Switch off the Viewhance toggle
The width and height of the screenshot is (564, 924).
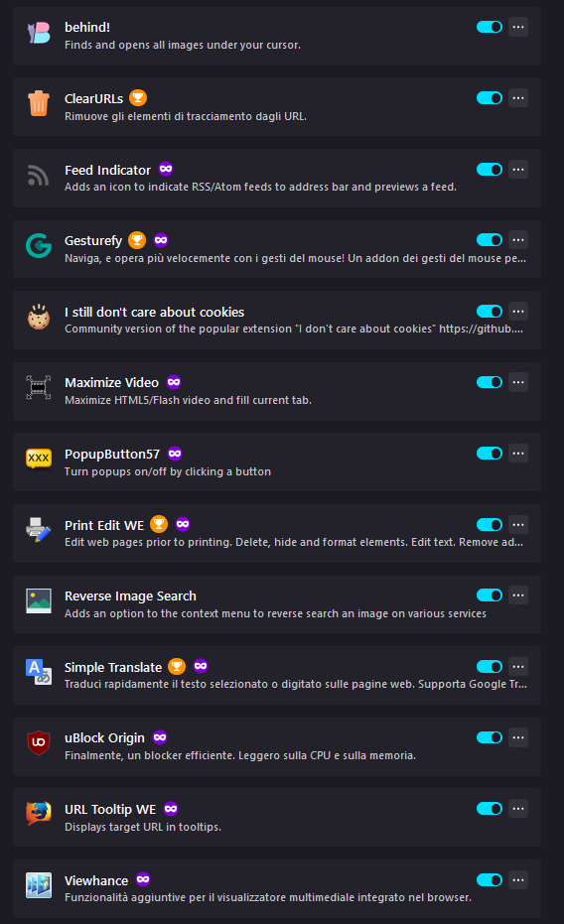[490, 879]
